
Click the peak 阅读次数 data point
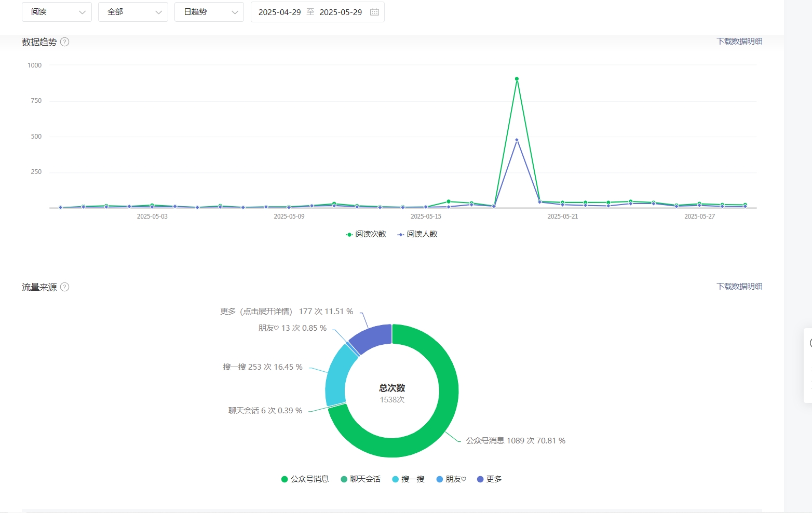pos(517,79)
